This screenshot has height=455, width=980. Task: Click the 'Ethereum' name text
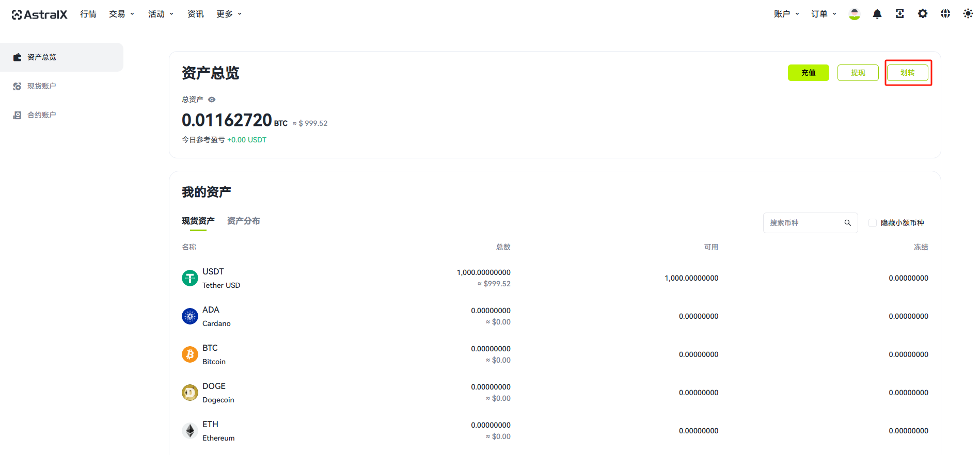point(218,438)
